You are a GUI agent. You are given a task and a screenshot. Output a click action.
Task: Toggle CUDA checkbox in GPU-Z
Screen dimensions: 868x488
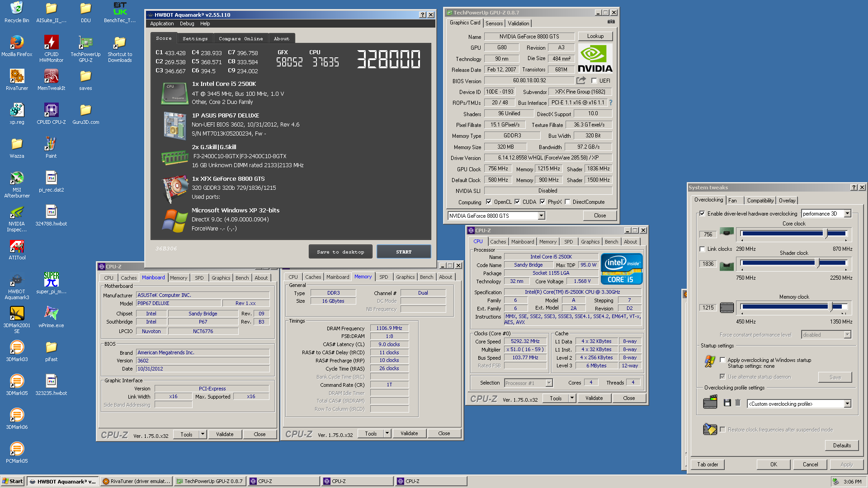(x=517, y=202)
